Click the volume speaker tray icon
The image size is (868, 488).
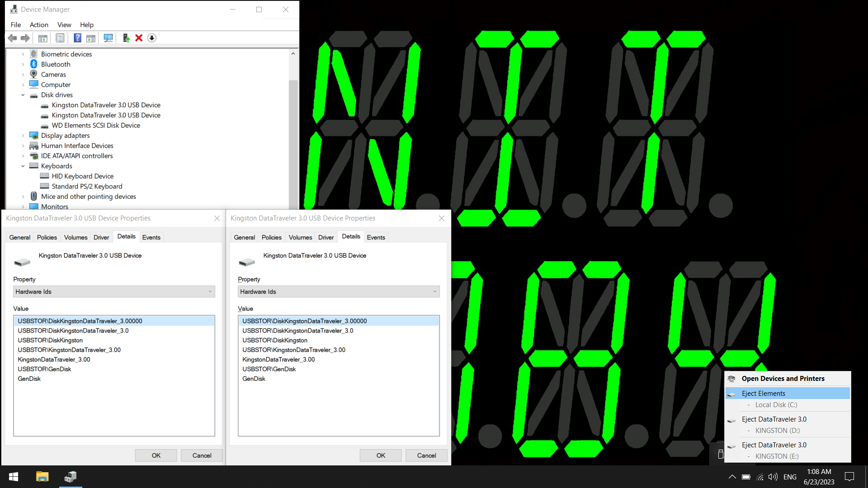[773, 477]
